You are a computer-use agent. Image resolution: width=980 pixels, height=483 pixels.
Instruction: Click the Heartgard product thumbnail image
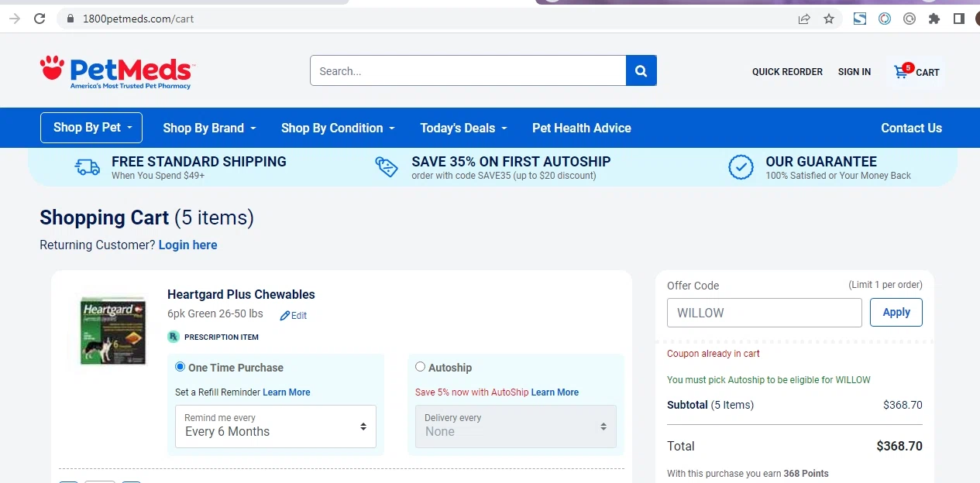(114, 330)
